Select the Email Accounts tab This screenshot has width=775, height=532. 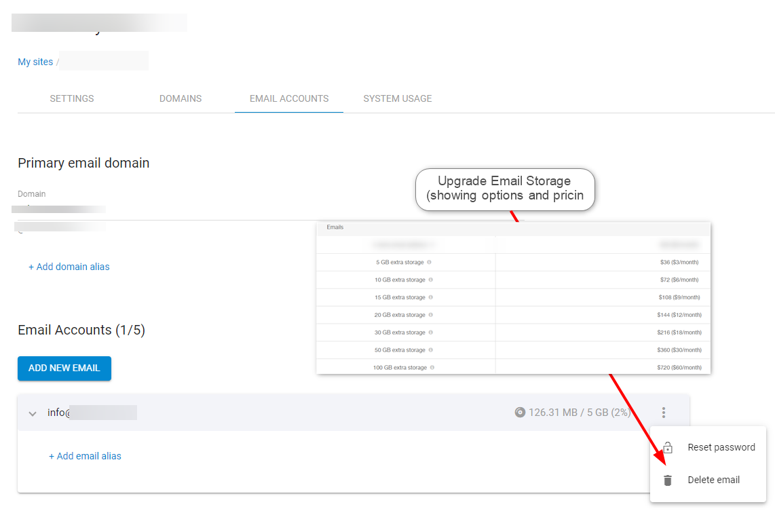289,98
